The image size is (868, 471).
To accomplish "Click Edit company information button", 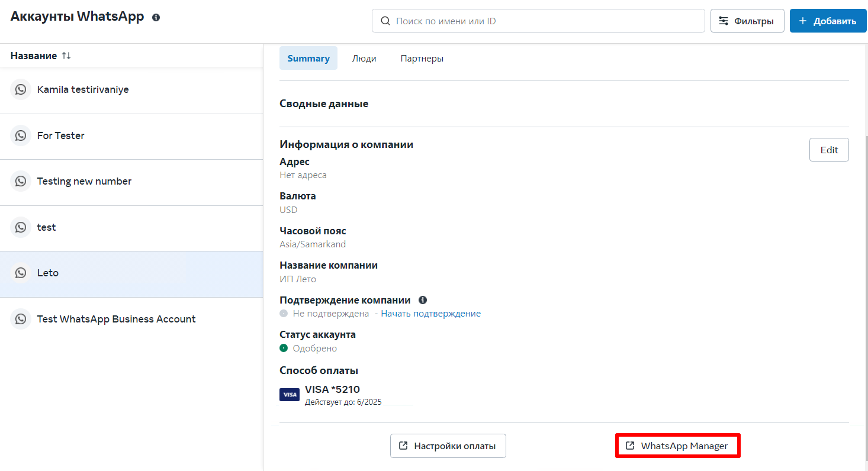I will click(828, 150).
